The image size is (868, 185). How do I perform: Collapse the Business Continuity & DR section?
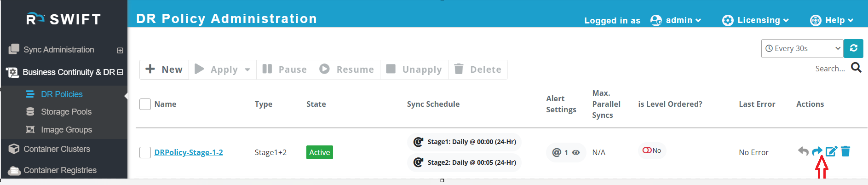tap(120, 72)
